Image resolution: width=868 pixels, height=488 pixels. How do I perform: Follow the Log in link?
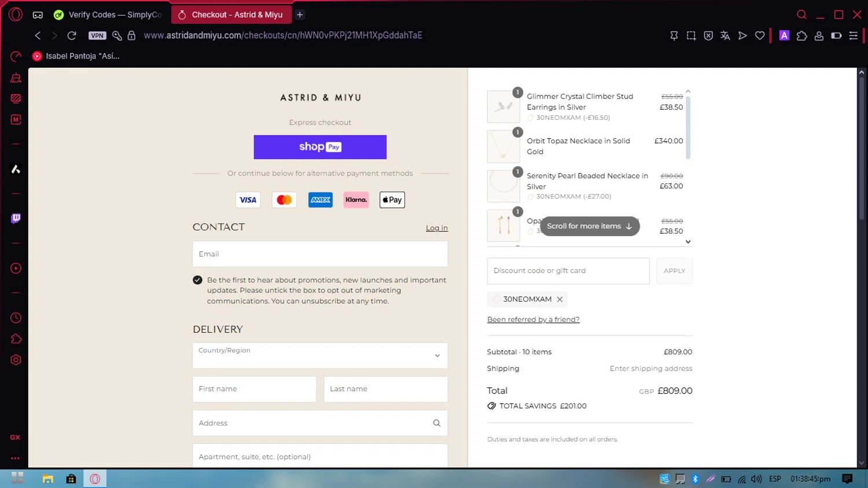pyautogui.click(x=437, y=228)
